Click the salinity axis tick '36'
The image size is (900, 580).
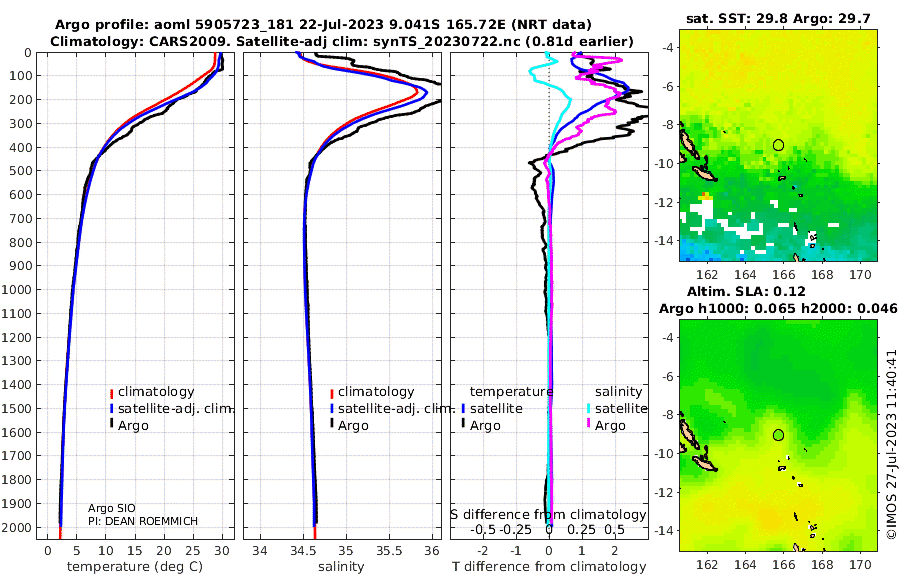pos(432,551)
